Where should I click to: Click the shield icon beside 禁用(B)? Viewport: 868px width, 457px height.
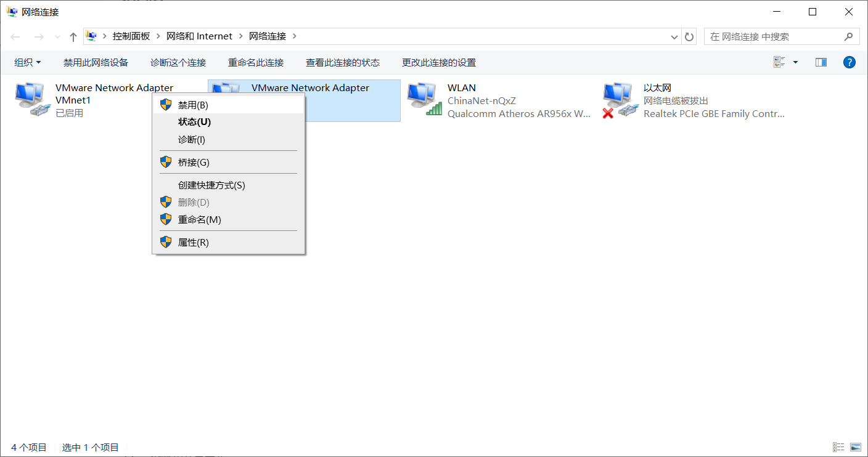click(166, 105)
